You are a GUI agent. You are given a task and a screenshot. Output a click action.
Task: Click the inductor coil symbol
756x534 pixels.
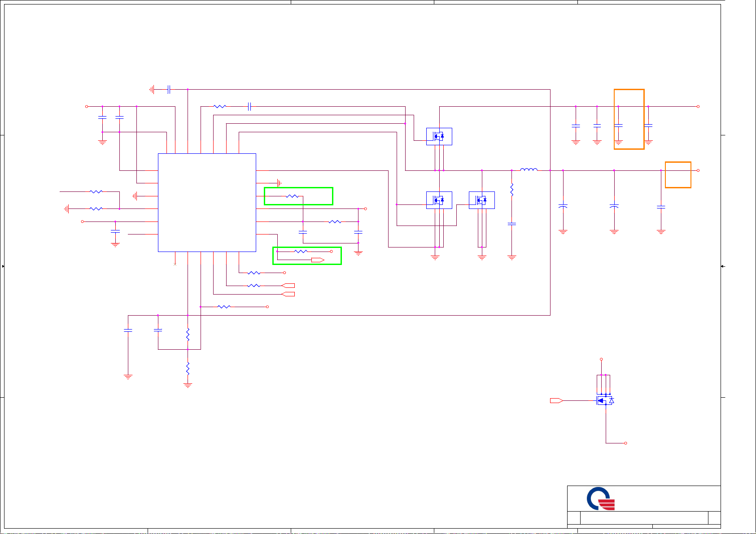pos(529,169)
